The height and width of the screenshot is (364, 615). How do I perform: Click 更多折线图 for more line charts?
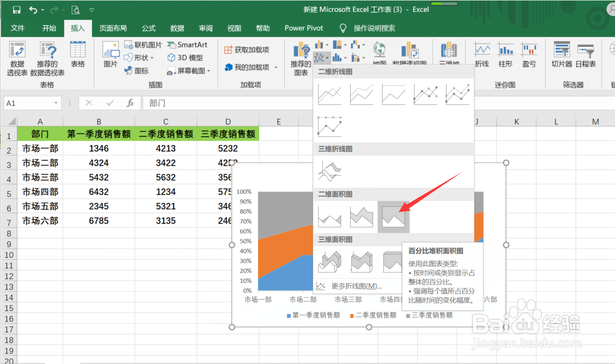(357, 285)
